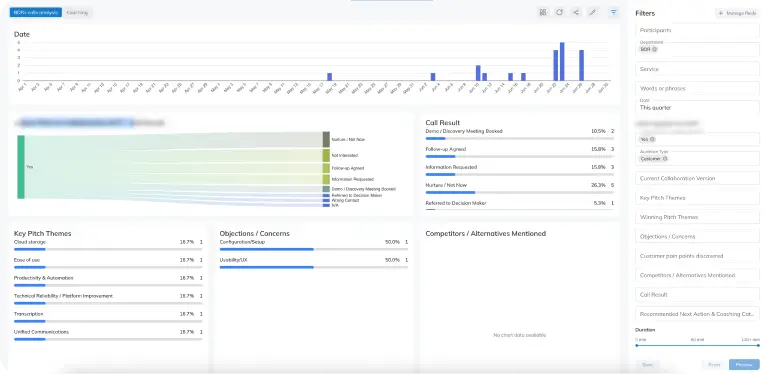Screen dimensions: 765x374
Task: Remove the Yes filter chip
Action: coord(652,139)
